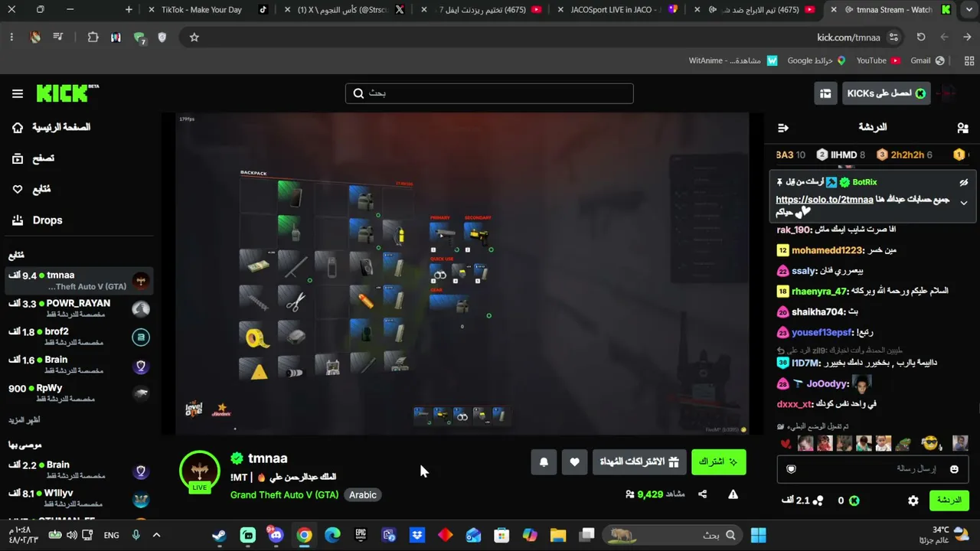Show hidden tray icons chevron
The image size is (980, 551).
tap(156, 535)
